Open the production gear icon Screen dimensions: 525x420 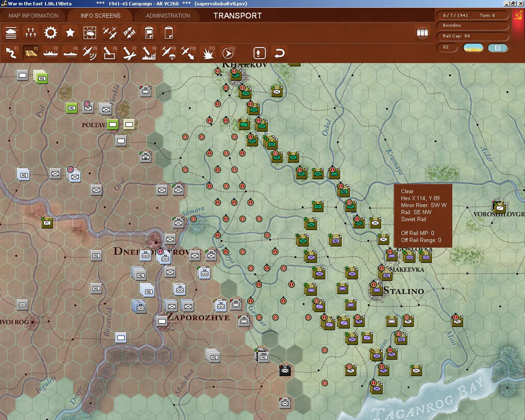pyautogui.click(x=50, y=33)
